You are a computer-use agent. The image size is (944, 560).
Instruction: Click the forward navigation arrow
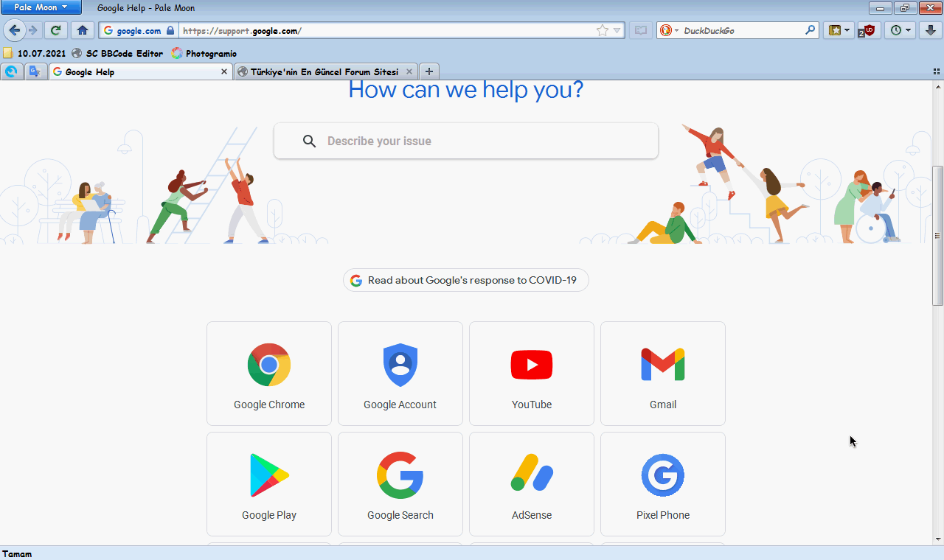coord(32,30)
